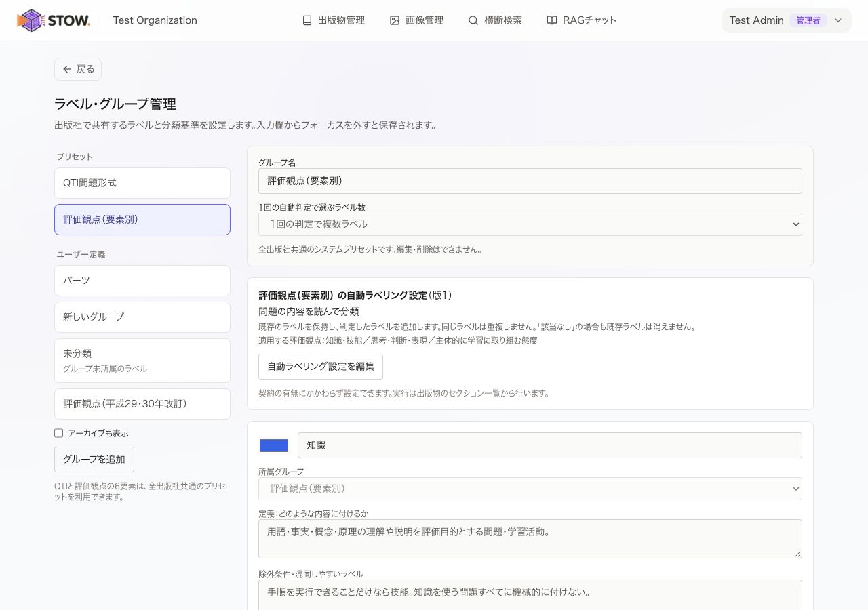The width and height of the screenshot is (868, 610).
Task: Open 横断検索 from the top navigation
Action: click(x=496, y=20)
